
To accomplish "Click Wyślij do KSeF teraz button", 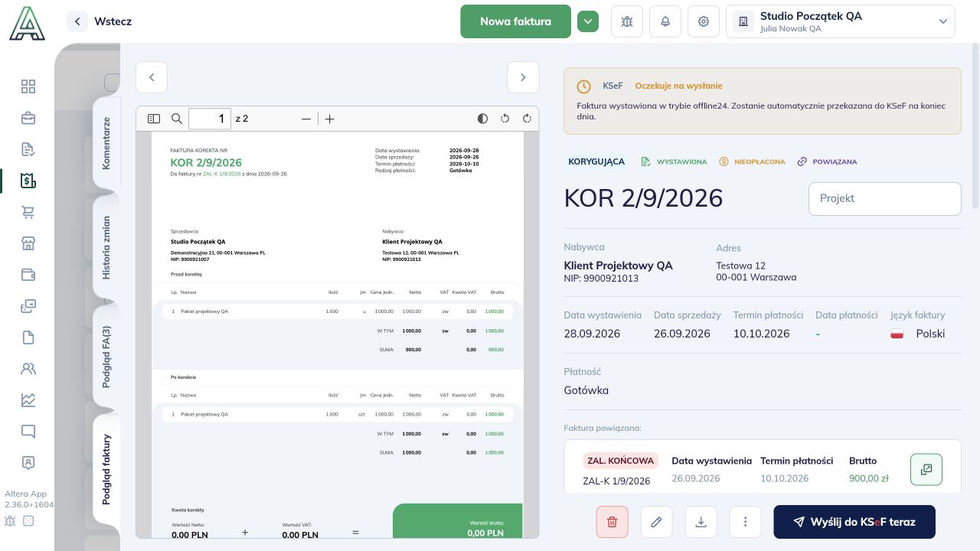I will point(854,522).
